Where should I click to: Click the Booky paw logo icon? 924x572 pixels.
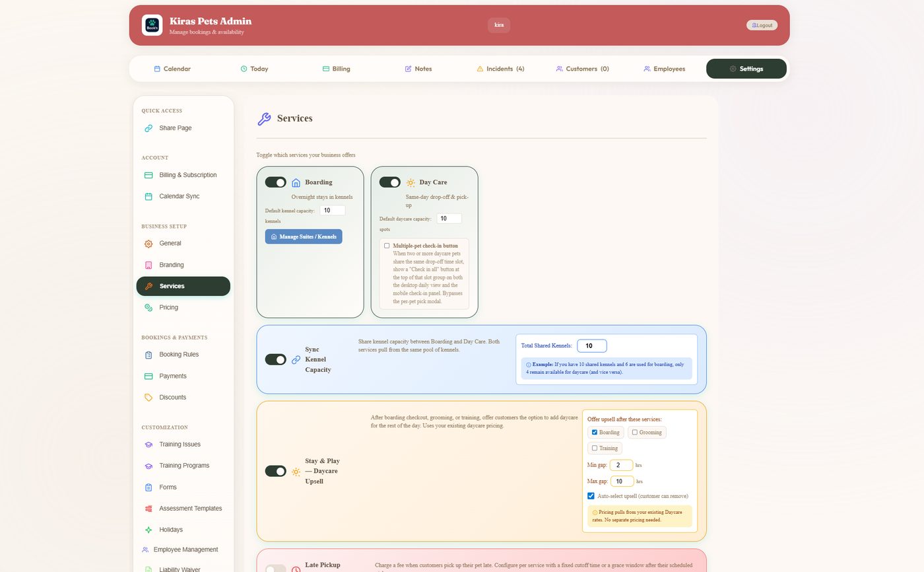(152, 25)
